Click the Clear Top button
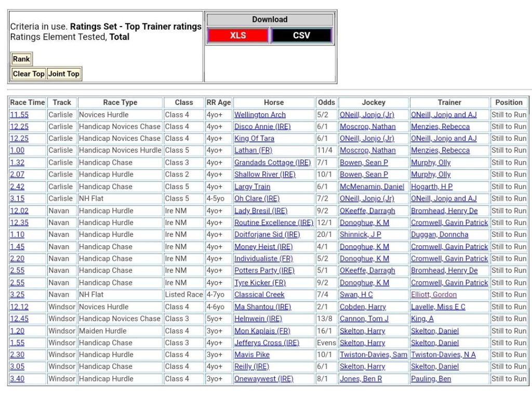The height and width of the screenshot is (396, 532). click(x=29, y=74)
